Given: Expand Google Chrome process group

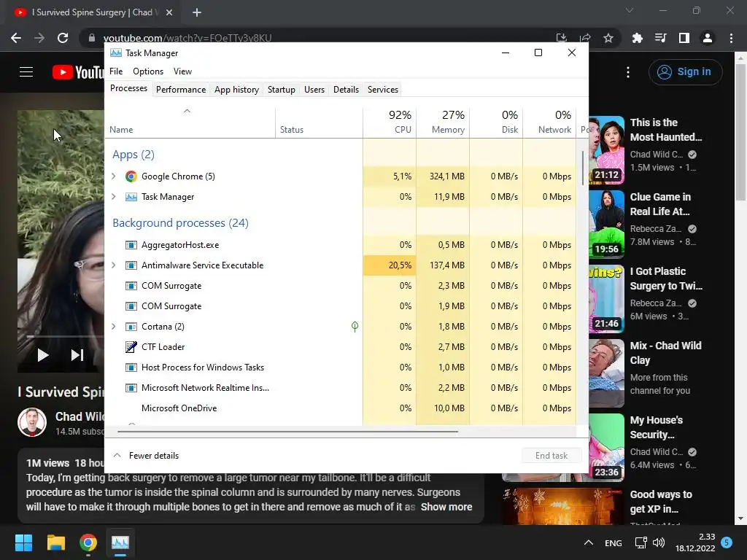Looking at the screenshot, I should 113,176.
